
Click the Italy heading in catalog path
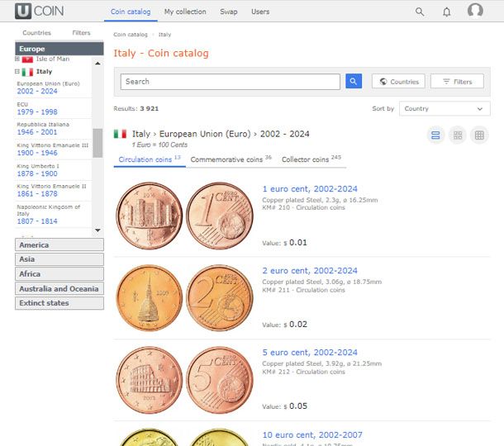pyautogui.click(x=141, y=134)
